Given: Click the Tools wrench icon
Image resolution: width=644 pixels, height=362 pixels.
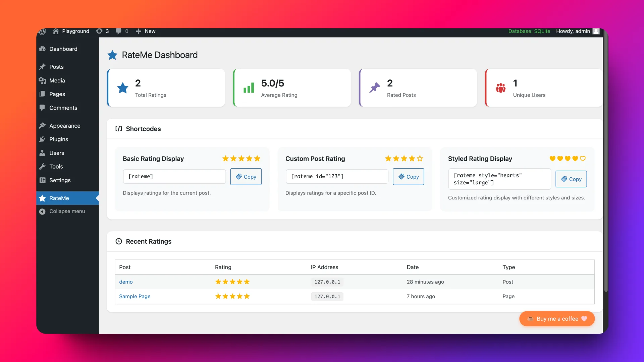Looking at the screenshot, I should (x=42, y=167).
